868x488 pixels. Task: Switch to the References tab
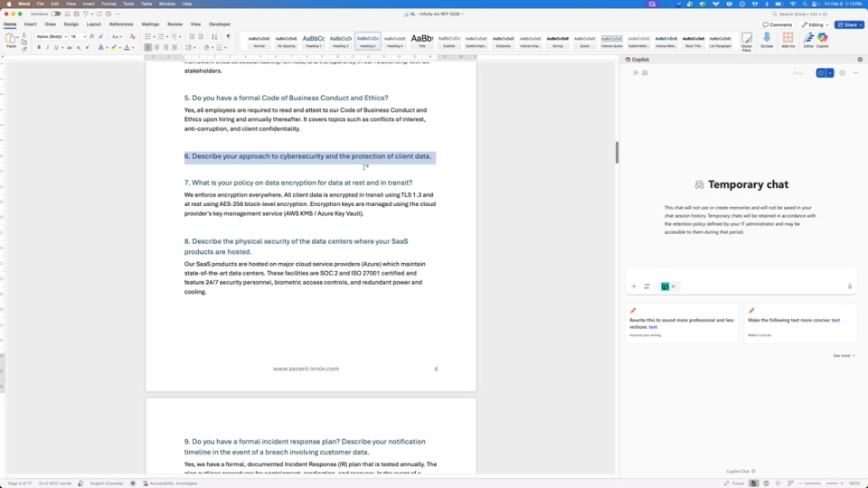(121, 24)
